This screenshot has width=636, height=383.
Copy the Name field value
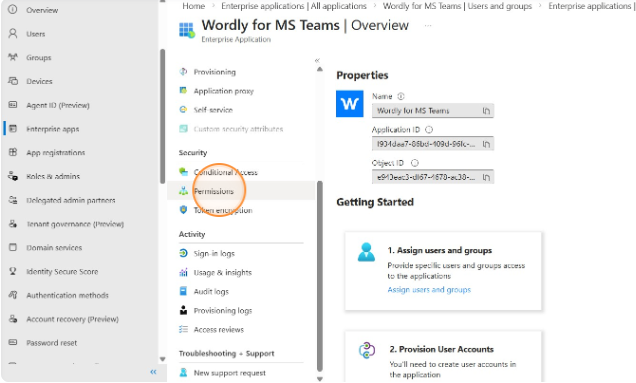tap(486, 111)
